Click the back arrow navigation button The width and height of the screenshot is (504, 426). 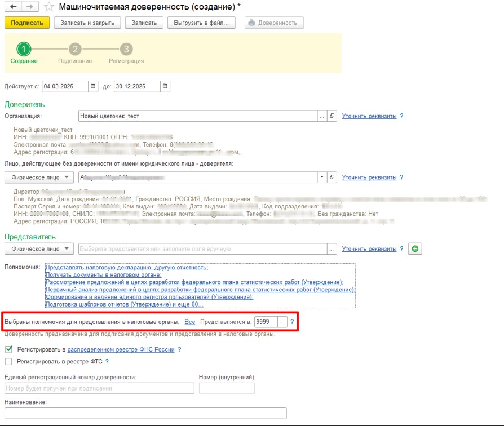[x=13, y=7]
